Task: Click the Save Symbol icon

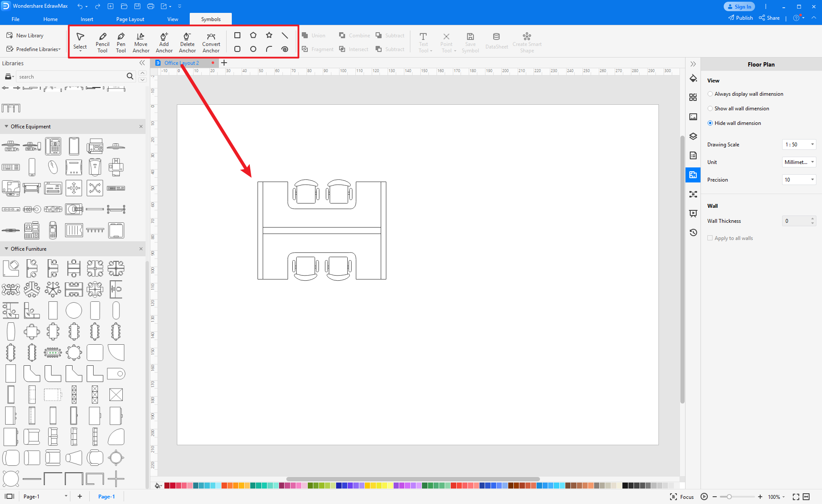Action: coord(470,41)
